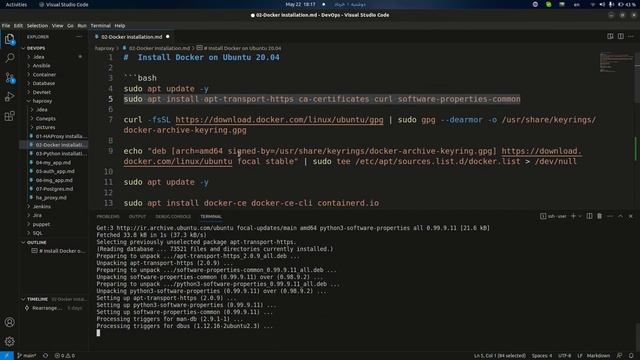Open the File menu
The image size is (640, 360).
coord(6,26)
